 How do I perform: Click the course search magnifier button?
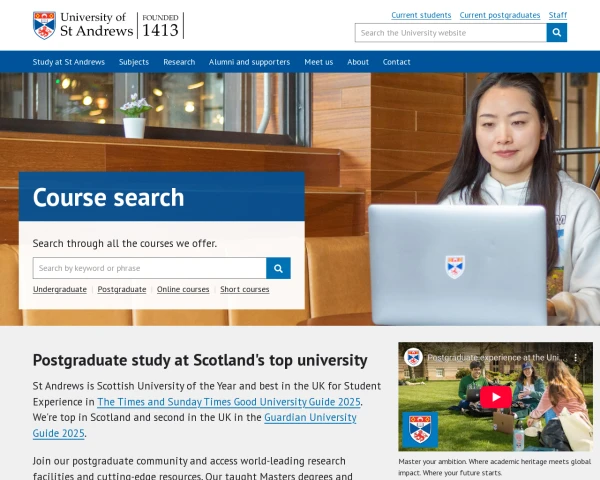tap(279, 268)
